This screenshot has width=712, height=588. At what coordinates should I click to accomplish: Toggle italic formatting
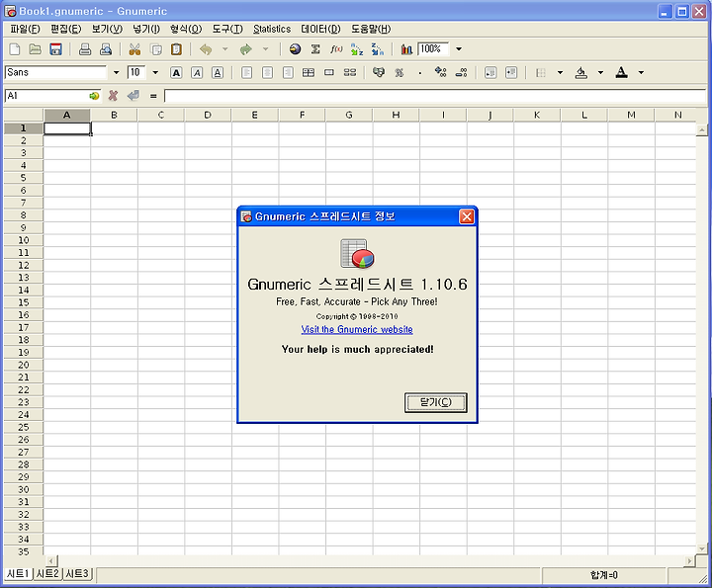pos(197,72)
